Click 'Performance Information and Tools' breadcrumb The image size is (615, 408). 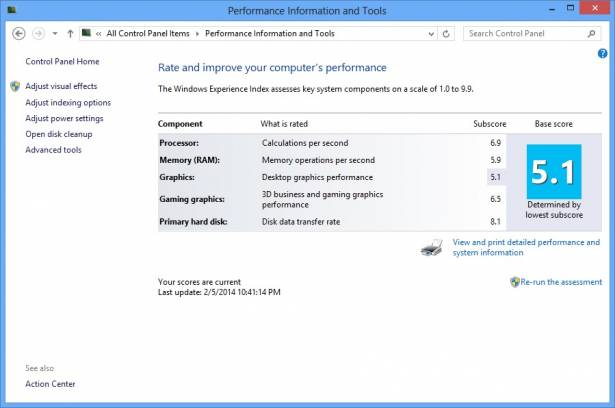click(x=270, y=33)
